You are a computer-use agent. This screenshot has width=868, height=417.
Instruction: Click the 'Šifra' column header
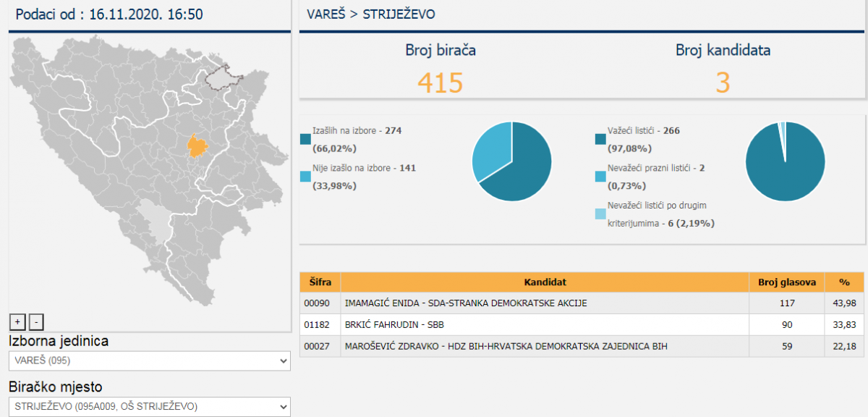[x=320, y=282]
